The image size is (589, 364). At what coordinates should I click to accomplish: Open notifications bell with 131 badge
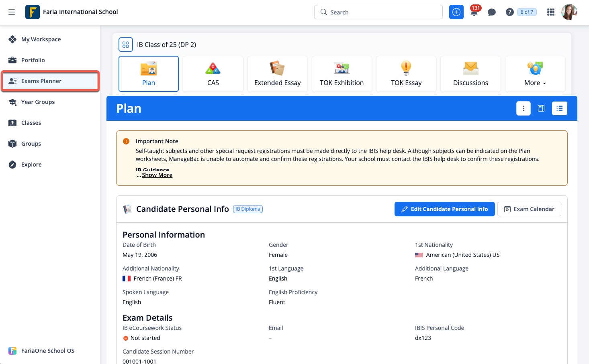[474, 12]
